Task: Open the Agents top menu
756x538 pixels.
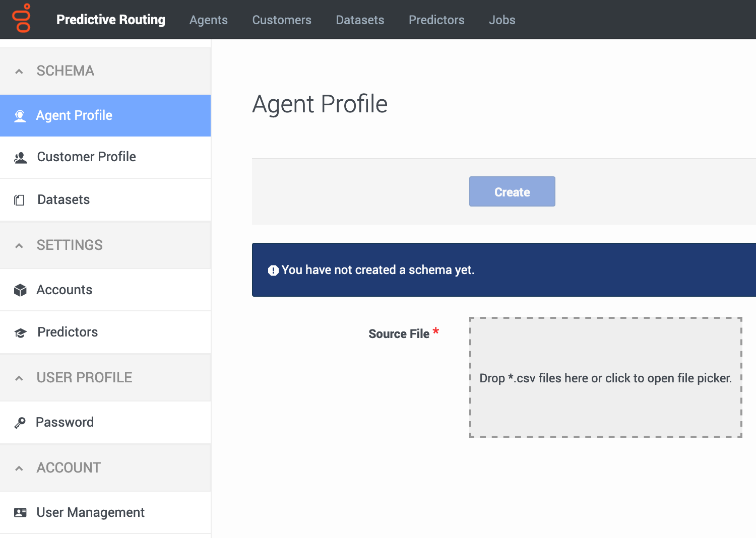Action: click(209, 20)
